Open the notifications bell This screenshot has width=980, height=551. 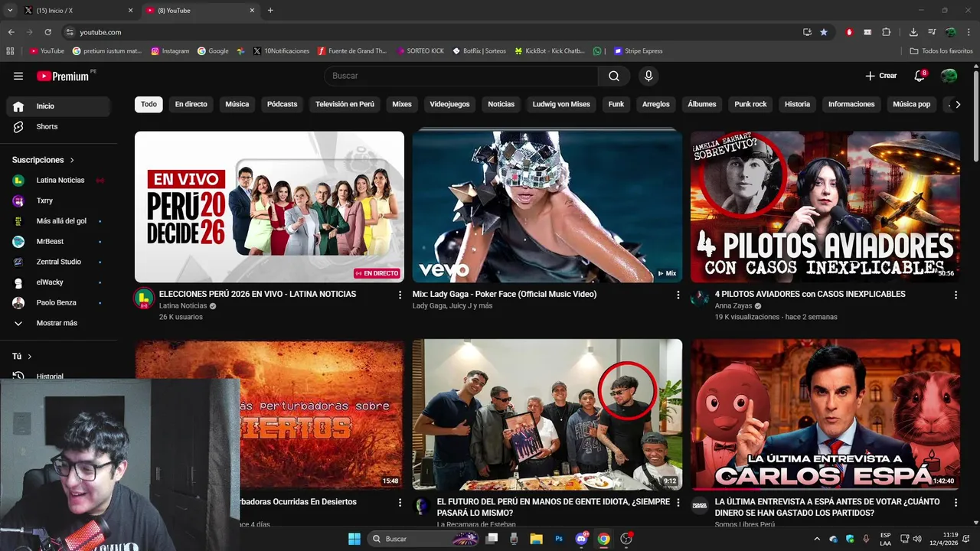(x=920, y=76)
